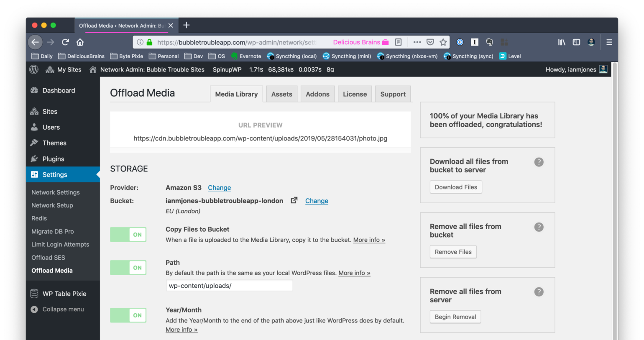Open Firefox account avatar icon

point(591,42)
